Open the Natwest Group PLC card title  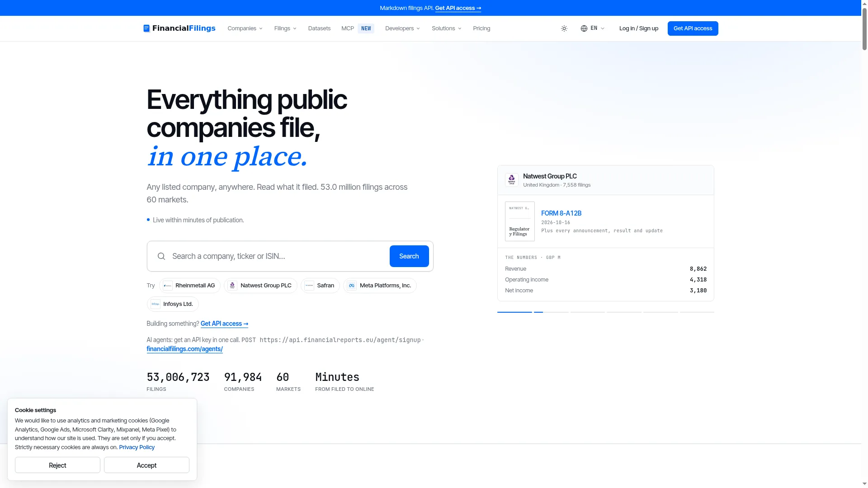tap(550, 176)
